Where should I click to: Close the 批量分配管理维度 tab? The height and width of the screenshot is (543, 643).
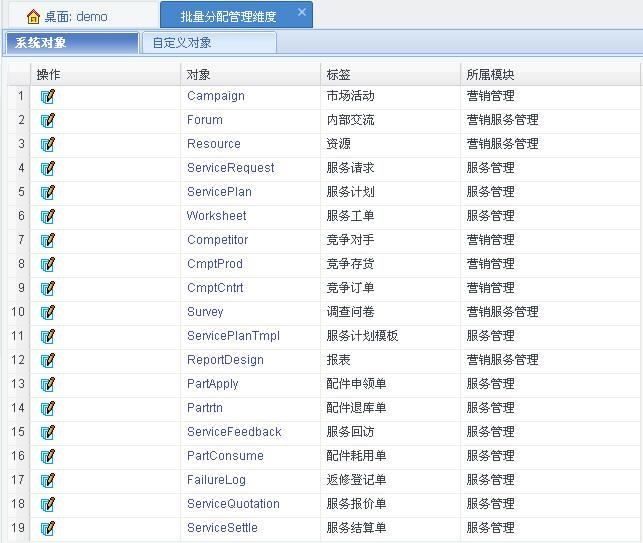coord(302,13)
